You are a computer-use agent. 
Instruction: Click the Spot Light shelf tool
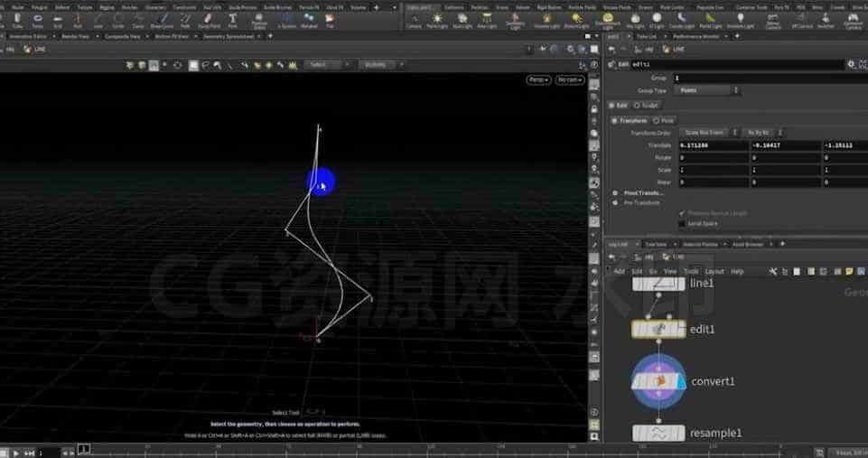(x=462, y=21)
